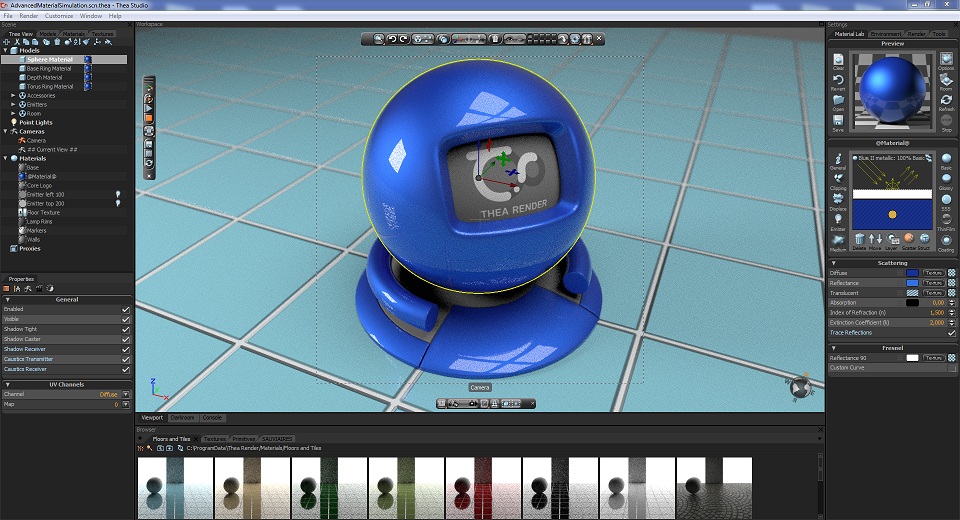Collapse the Materials tree node
Screen dimensions: 960x520
tap(6, 158)
